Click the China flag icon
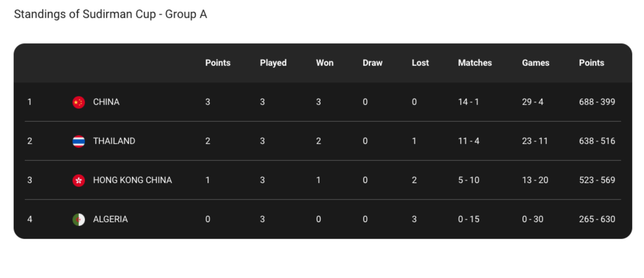Screen dimensions: 644x278 [79, 102]
